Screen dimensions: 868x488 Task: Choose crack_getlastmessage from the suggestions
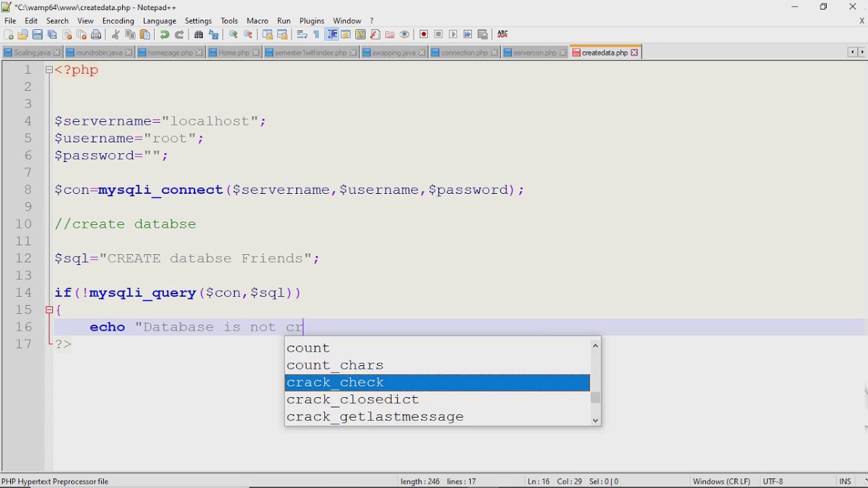pyautogui.click(x=437, y=417)
